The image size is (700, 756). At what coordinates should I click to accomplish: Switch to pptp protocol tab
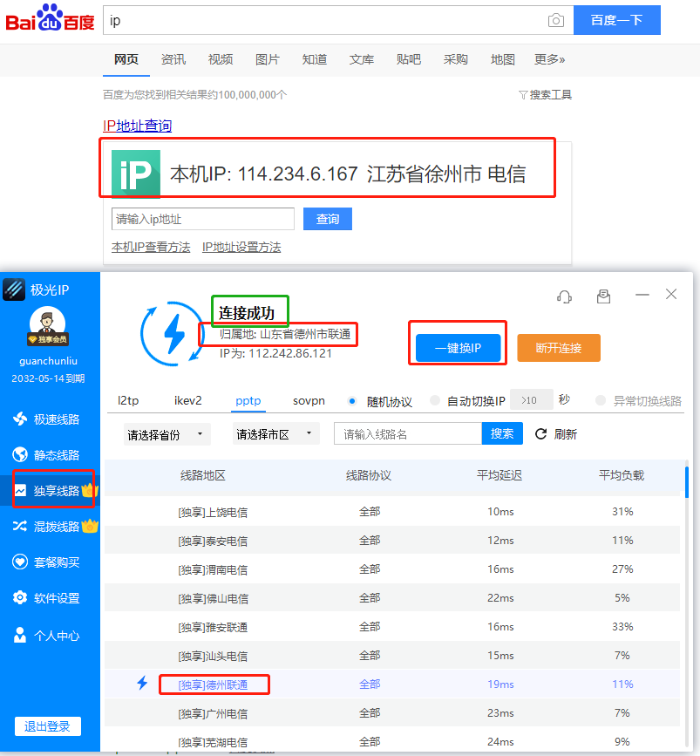(248, 400)
